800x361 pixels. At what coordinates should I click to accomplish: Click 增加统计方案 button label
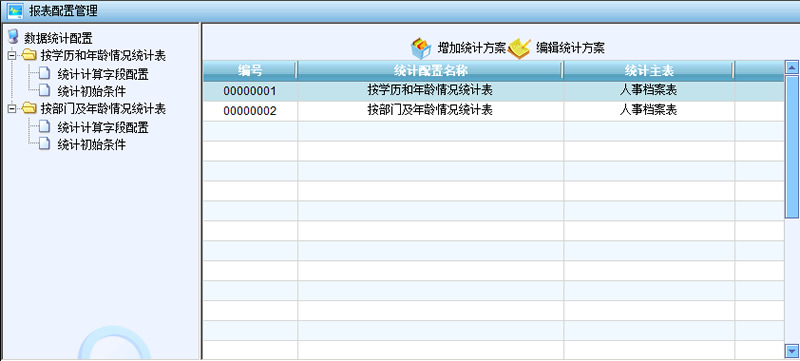[x=471, y=48]
